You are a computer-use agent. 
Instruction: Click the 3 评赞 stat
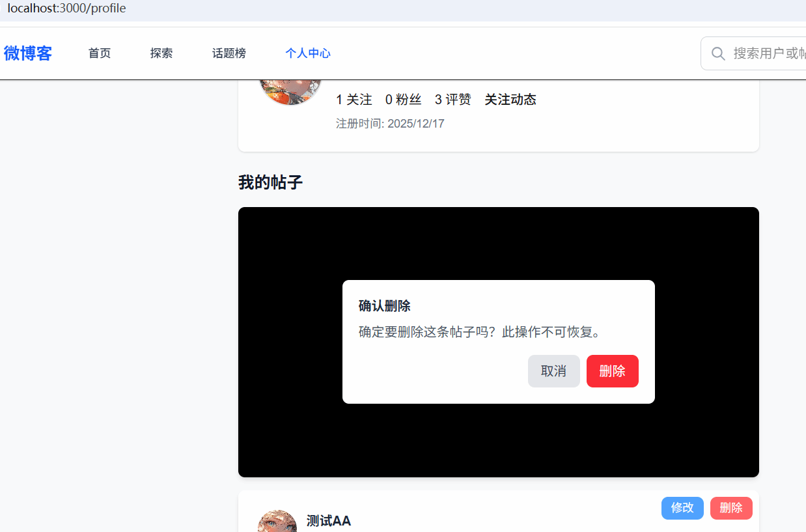452,100
